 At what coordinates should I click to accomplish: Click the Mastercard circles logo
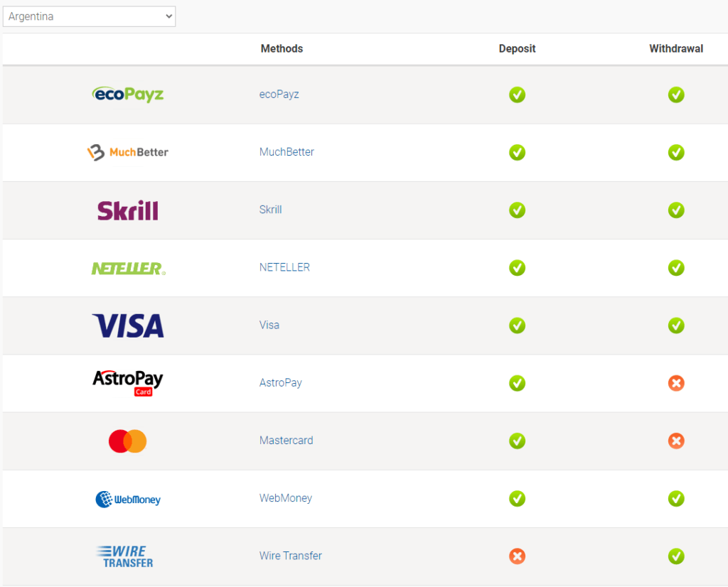tap(128, 441)
